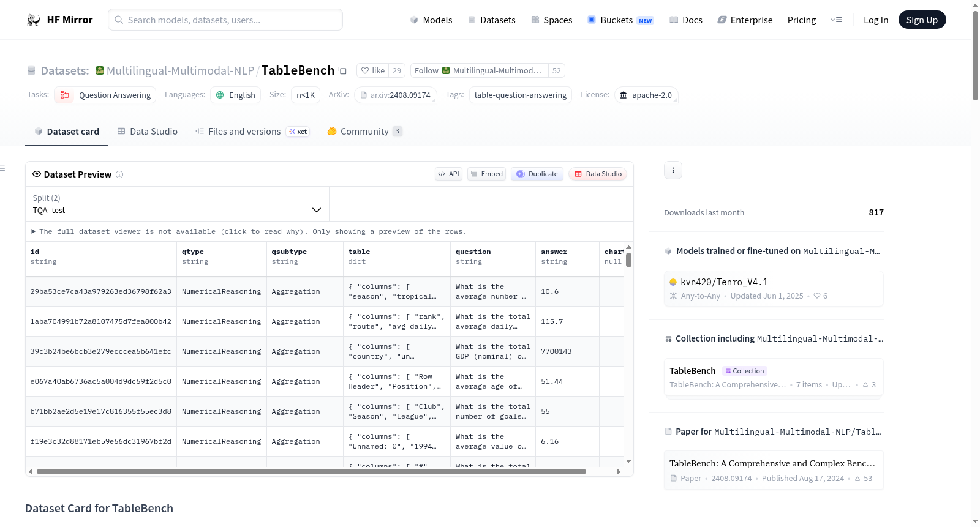Open the arxiv:2408.09174 tag

pos(396,95)
